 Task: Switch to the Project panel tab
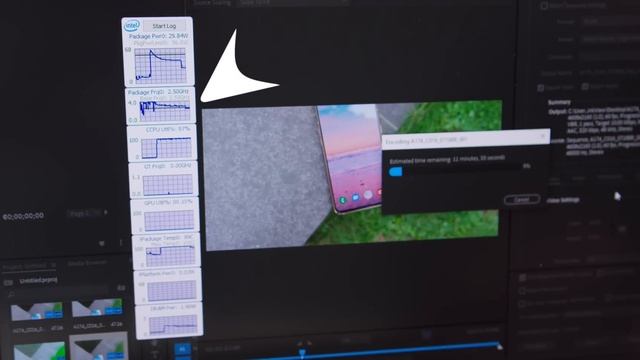29,266
